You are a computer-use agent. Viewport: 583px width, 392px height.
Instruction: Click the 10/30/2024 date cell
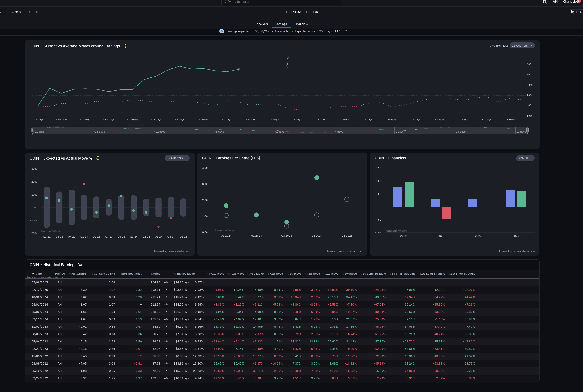[x=39, y=297]
